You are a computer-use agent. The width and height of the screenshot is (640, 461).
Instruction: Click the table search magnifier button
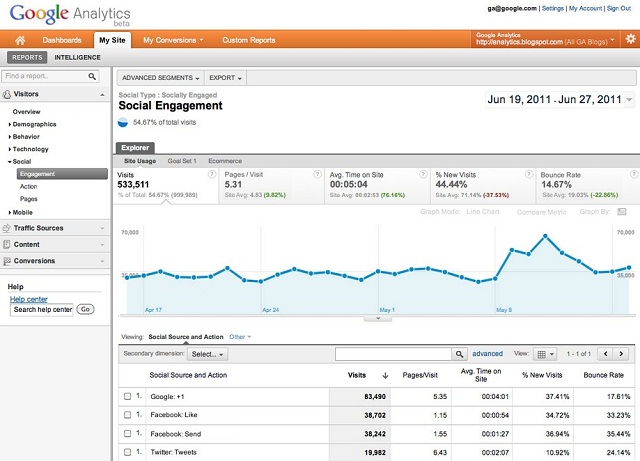[459, 354]
